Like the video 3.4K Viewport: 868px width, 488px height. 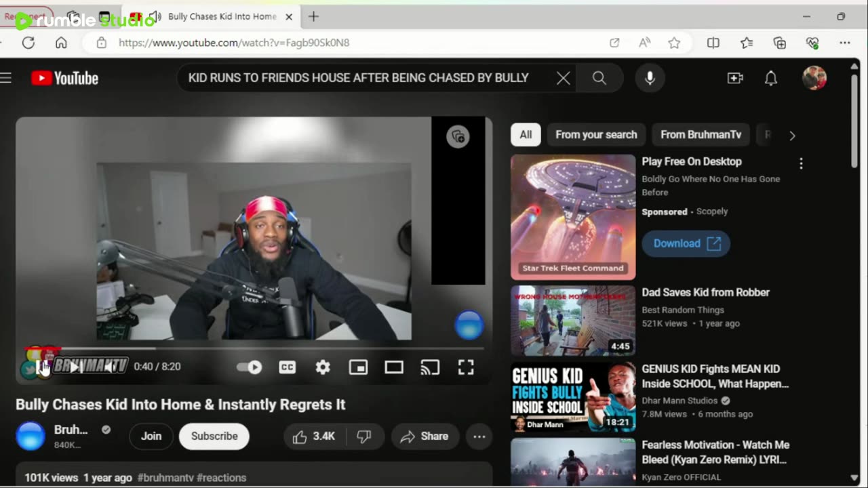(314, 436)
